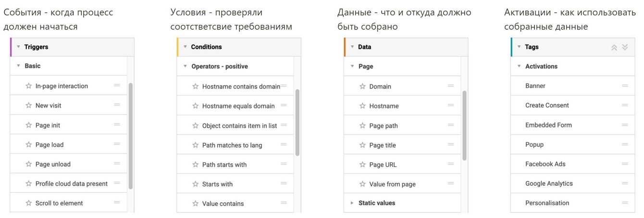Choose the New visit trigger

(49, 106)
